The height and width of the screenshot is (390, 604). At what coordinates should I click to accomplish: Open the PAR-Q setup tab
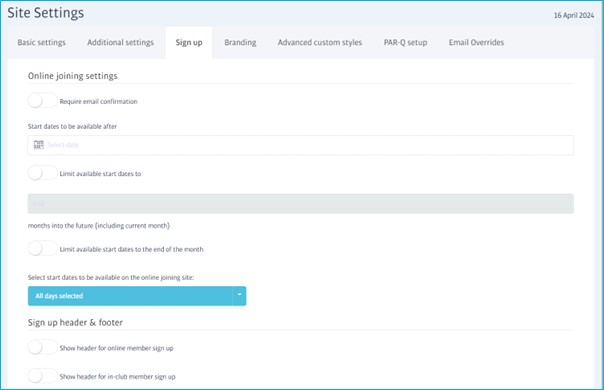click(x=405, y=42)
